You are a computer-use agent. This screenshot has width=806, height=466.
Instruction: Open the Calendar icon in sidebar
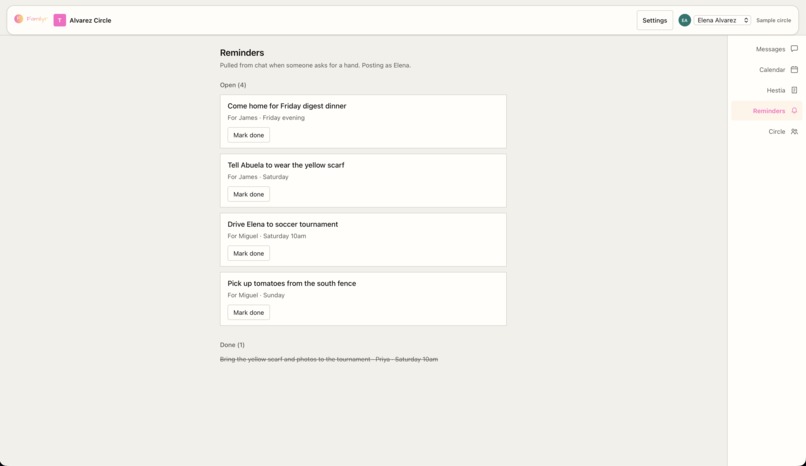(794, 69)
